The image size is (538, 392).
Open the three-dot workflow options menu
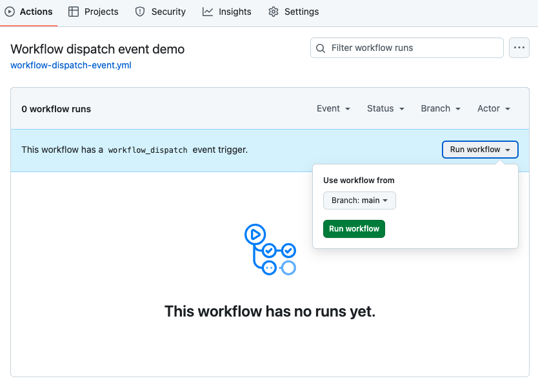click(x=519, y=48)
